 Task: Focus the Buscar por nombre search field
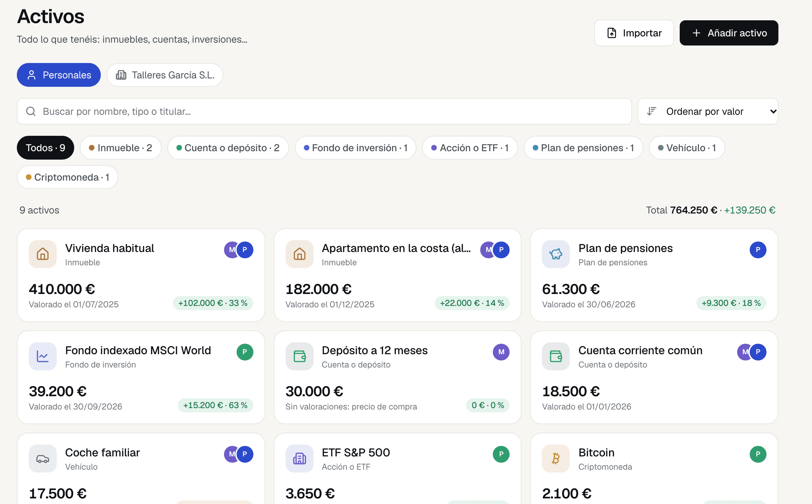pos(324,111)
